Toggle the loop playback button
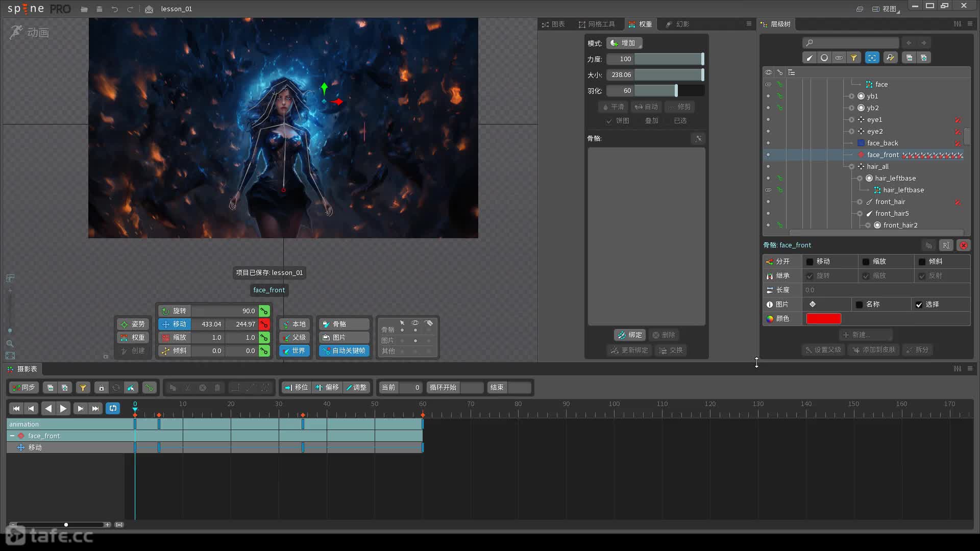 point(113,408)
